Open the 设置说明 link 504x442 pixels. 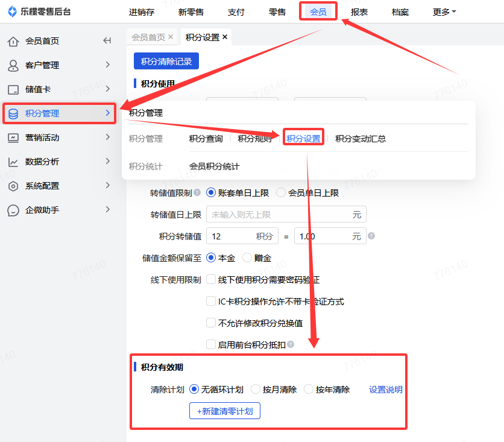click(385, 390)
